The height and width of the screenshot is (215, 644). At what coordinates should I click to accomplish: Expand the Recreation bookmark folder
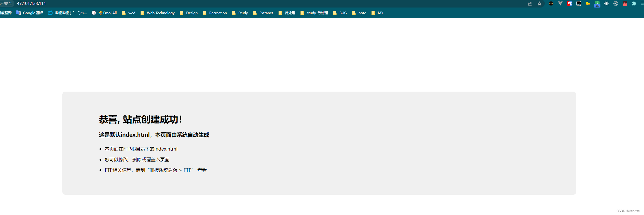click(x=215, y=13)
